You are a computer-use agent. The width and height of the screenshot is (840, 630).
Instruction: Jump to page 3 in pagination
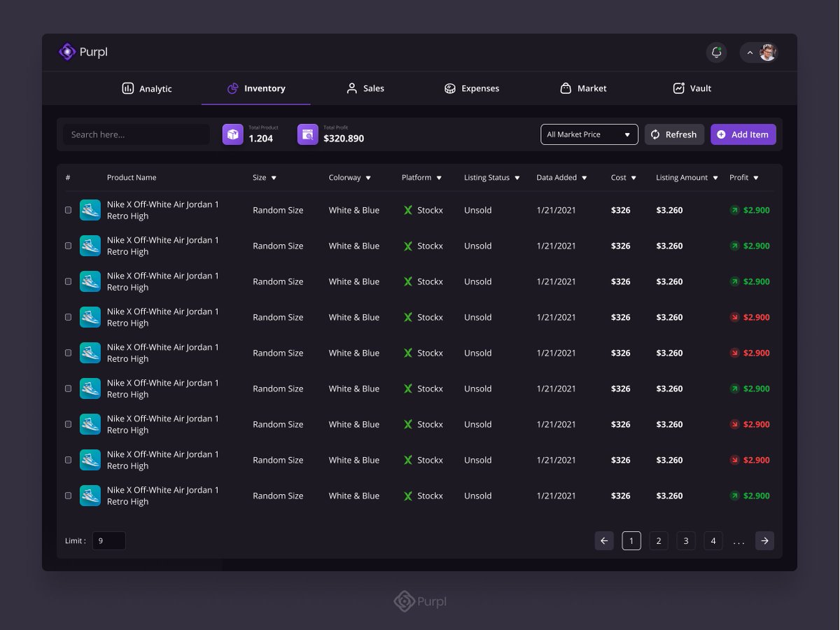pos(686,540)
